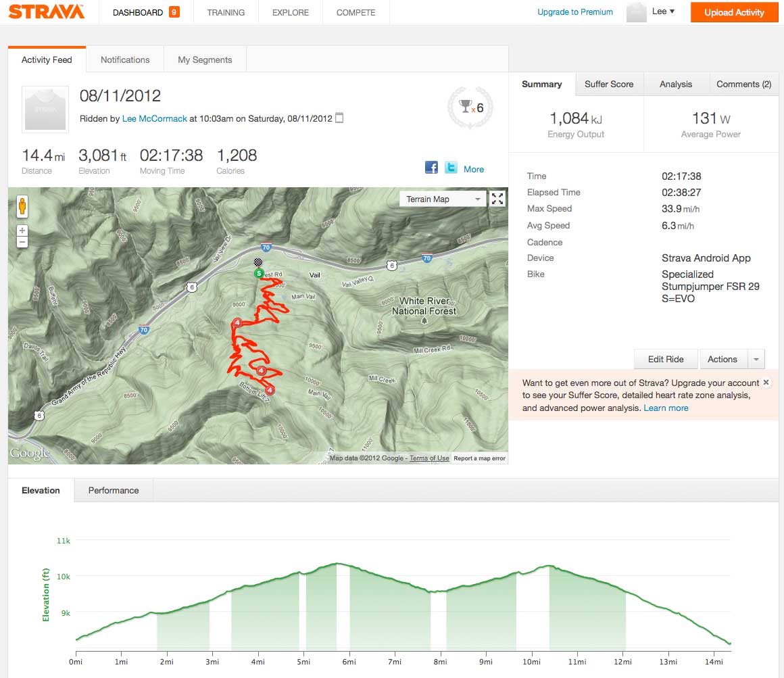Open the Training menu
Screen dimensions: 784x678
click(226, 12)
